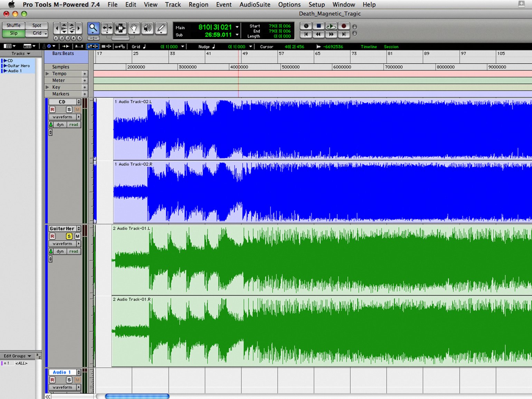This screenshot has height=399, width=532.
Task: Open Main counter format dropdown
Action: (237, 27)
